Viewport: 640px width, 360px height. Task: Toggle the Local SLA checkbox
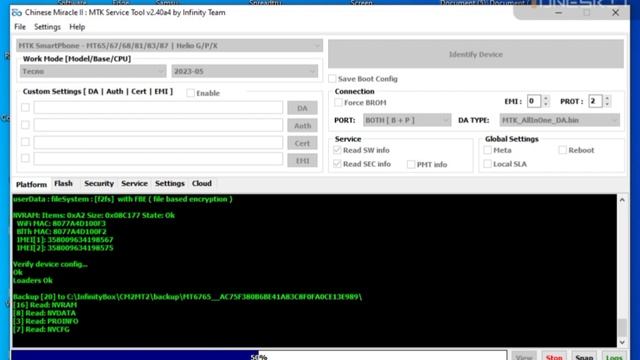(x=487, y=164)
